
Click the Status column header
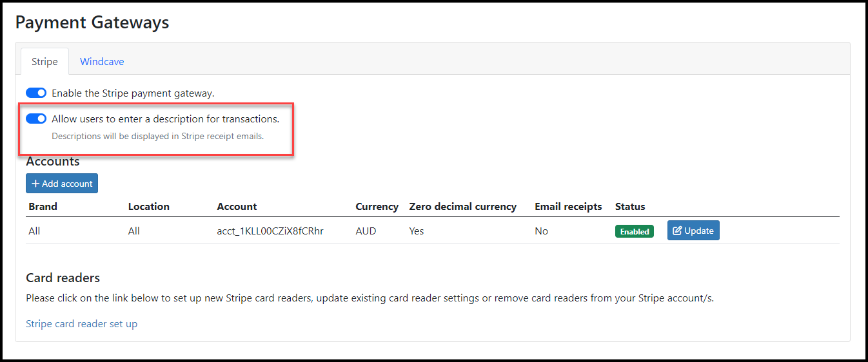pos(630,207)
